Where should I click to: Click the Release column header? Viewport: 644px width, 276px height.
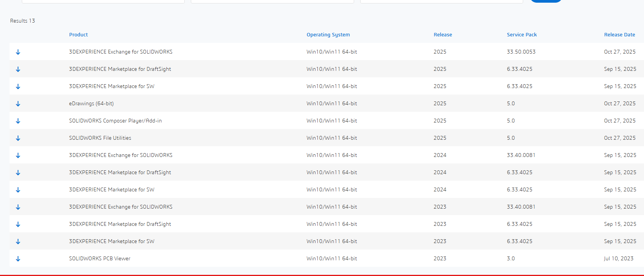tap(442, 34)
